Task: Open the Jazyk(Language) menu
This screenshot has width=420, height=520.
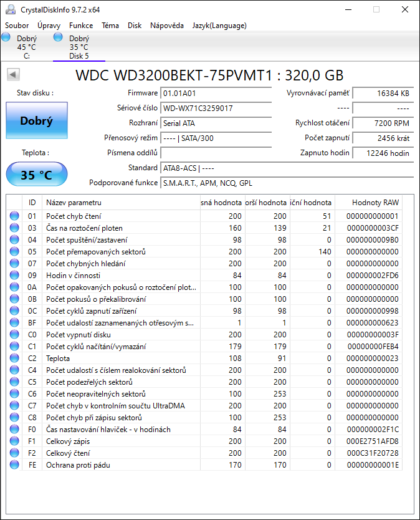Action: click(x=219, y=26)
